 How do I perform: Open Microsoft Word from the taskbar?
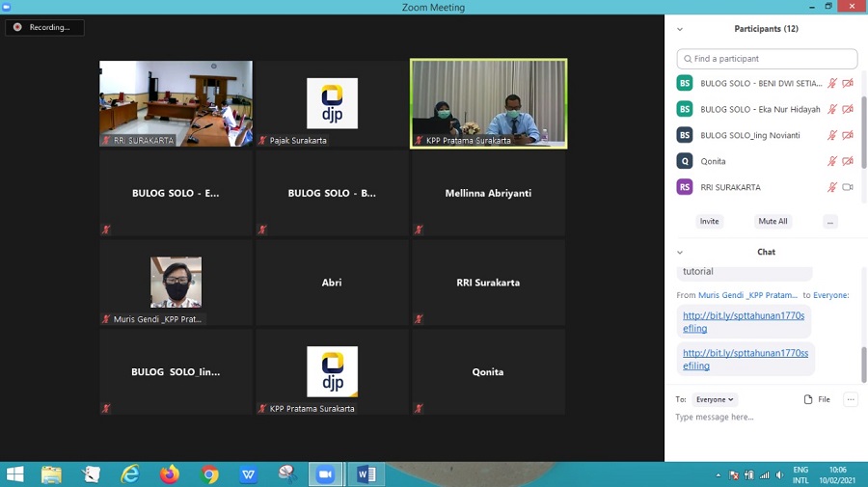(x=366, y=474)
